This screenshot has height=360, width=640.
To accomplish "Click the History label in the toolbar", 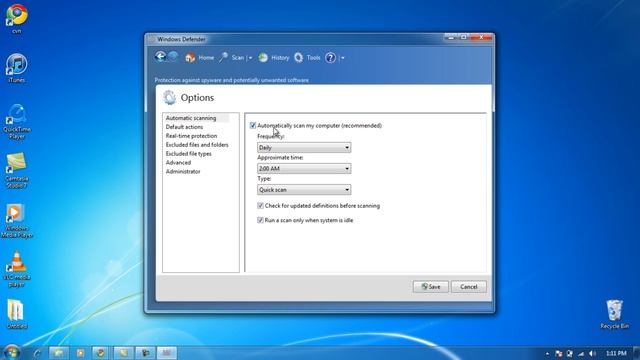I will point(280,58).
